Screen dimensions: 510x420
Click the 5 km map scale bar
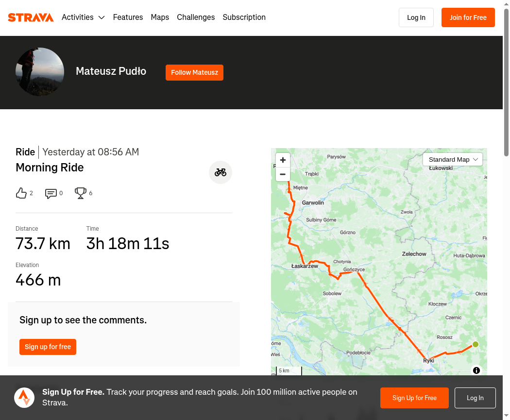[x=289, y=371]
